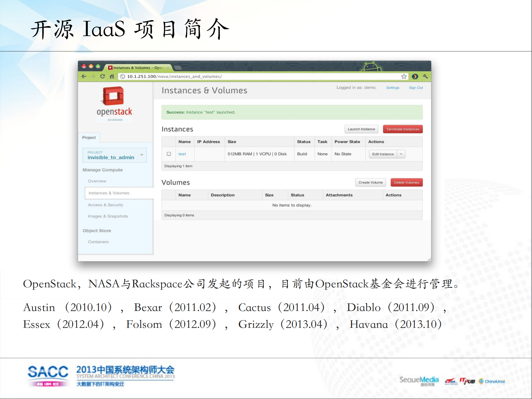Click the browser home icon

[112, 76]
